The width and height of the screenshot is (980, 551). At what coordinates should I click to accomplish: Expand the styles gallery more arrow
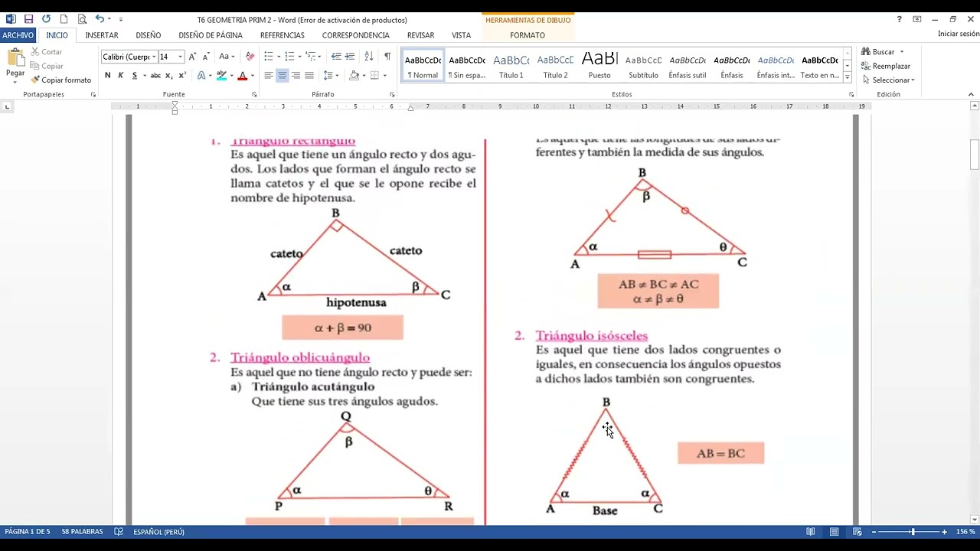(x=848, y=77)
